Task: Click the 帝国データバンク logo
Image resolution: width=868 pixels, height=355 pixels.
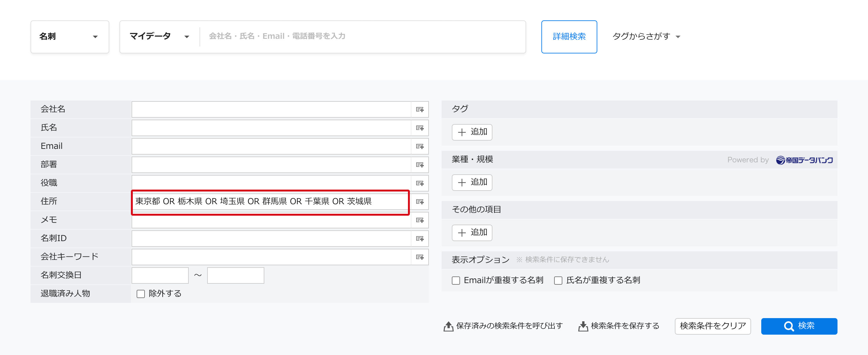Action: tap(804, 160)
